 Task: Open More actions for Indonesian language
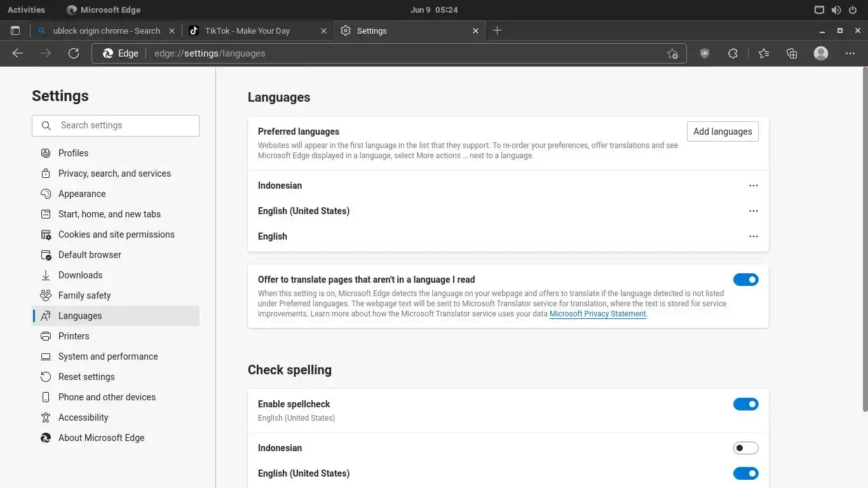pyautogui.click(x=754, y=186)
